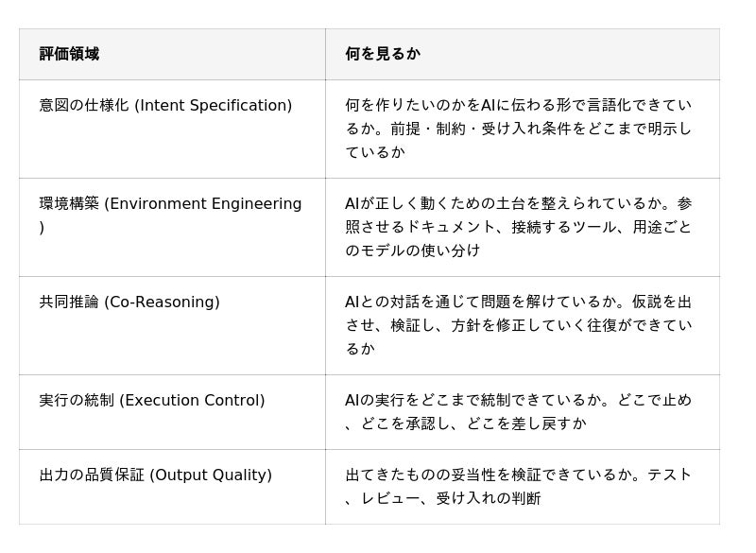Select the 環境構築 (Environment Engineering) cell

(172, 227)
